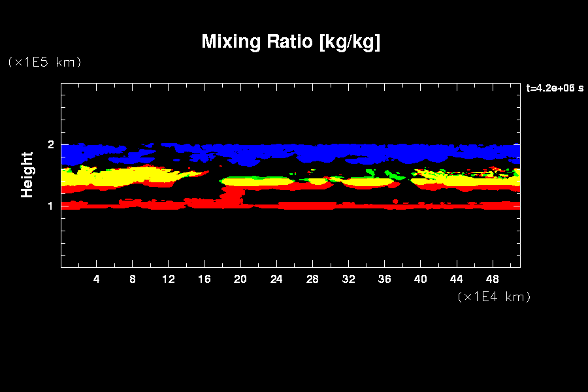Click the x-axis tick label 48
The image size is (588, 392).
click(492, 280)
